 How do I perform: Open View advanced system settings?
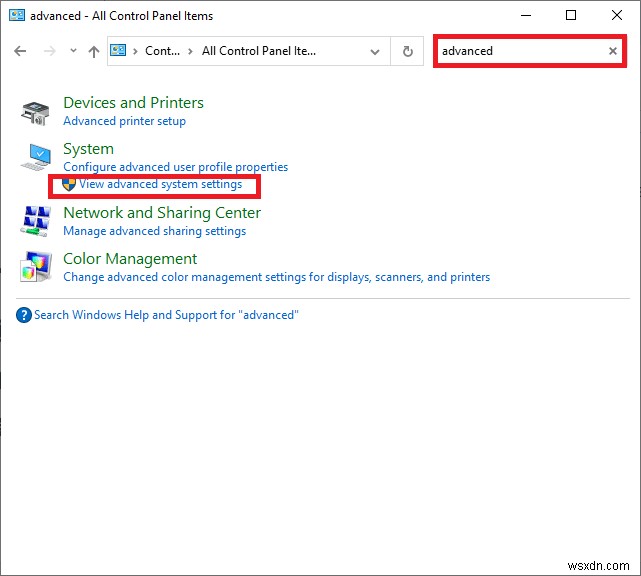pos(160,185)
